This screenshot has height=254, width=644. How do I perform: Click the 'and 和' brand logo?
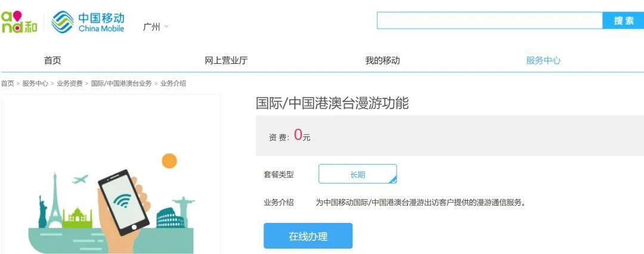point(19,22)
